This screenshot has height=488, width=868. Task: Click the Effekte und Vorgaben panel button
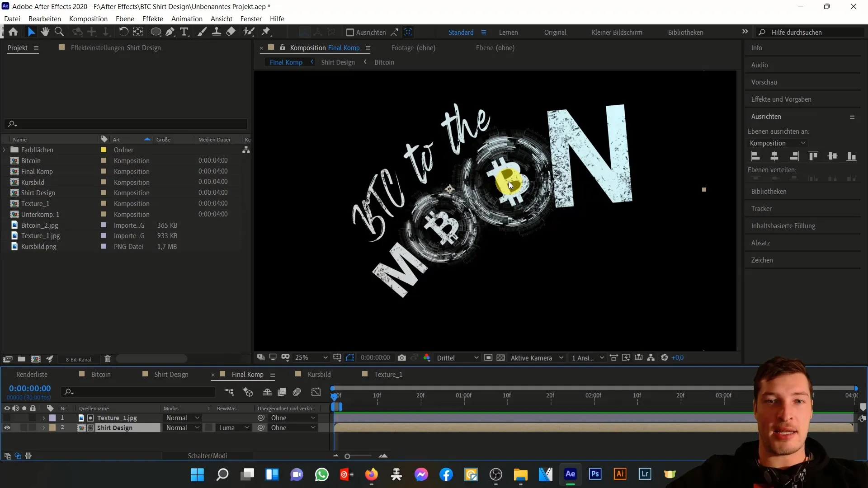click(x=781, y=99)
